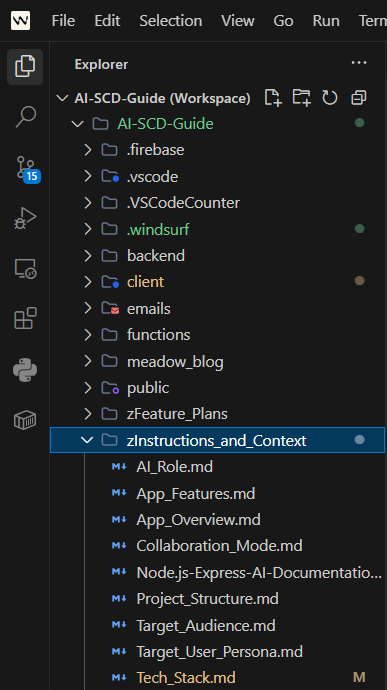Click the markdown icon beside Tech_Stack.md
Image resolution: width=387 pixels, height=690 pixels.
pyautogui.click(x=119, y=678)
